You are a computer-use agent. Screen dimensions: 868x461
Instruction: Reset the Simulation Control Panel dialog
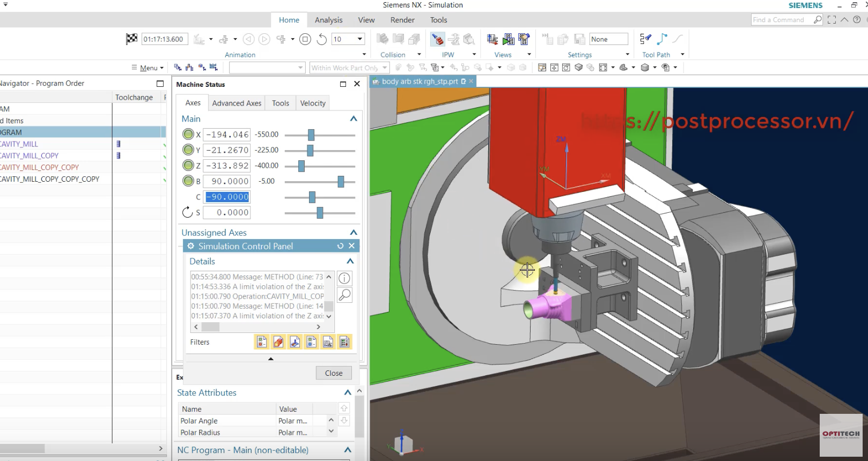[x=340, y=246]
